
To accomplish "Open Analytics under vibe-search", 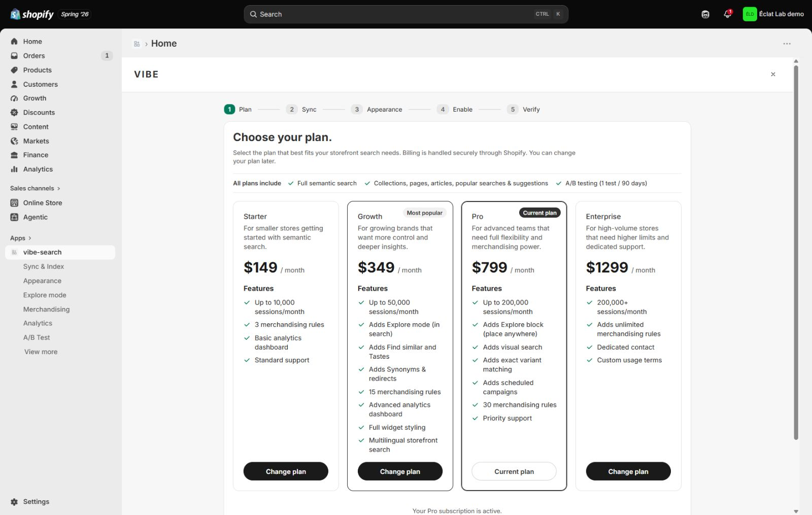I will pos(38,323).
